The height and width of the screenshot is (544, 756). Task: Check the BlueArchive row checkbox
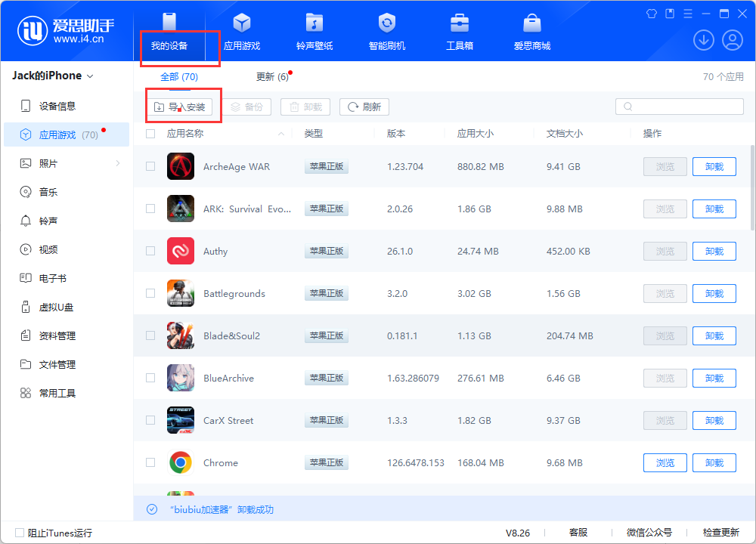pyautogui.click(x=150, y=379)
